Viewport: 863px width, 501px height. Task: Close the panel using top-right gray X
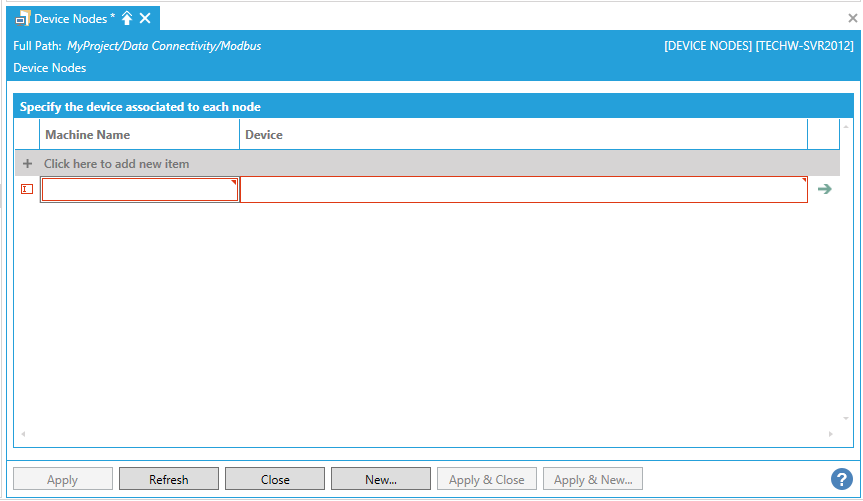pos(852,18)
